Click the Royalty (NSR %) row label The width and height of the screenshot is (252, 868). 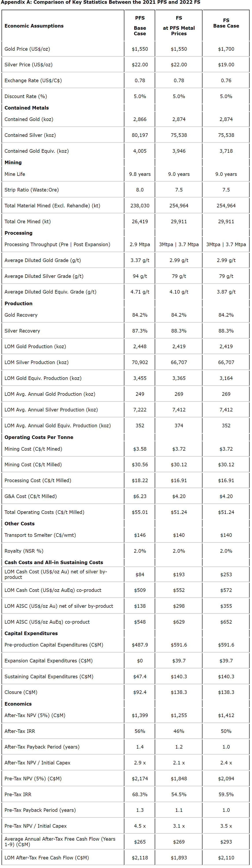[24, 551]
